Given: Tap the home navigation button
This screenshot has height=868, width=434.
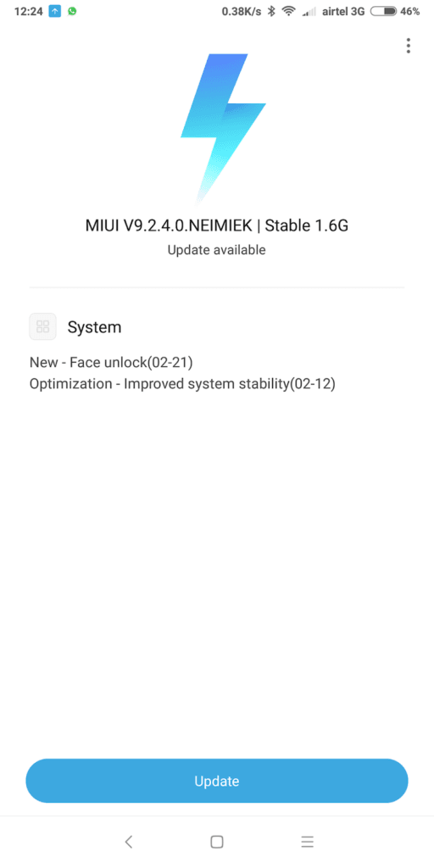Looking at the screenshot, I should pos(217,842).
